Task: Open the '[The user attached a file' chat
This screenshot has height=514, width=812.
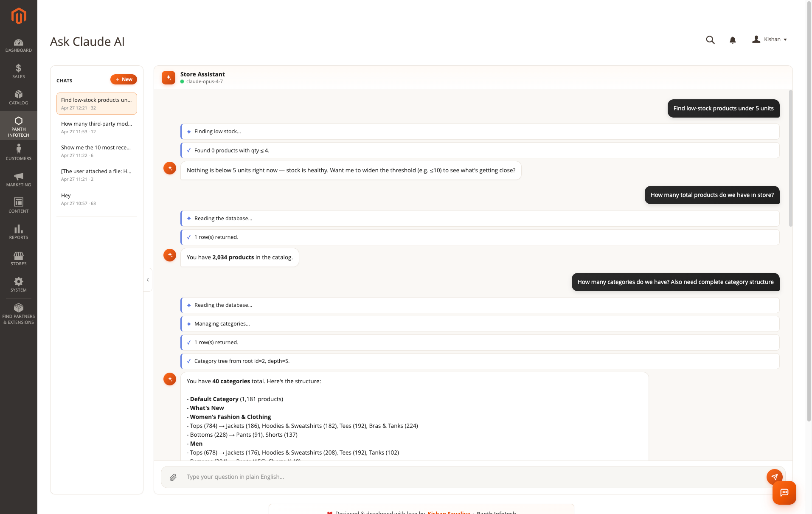Action: tap(97, 175)
